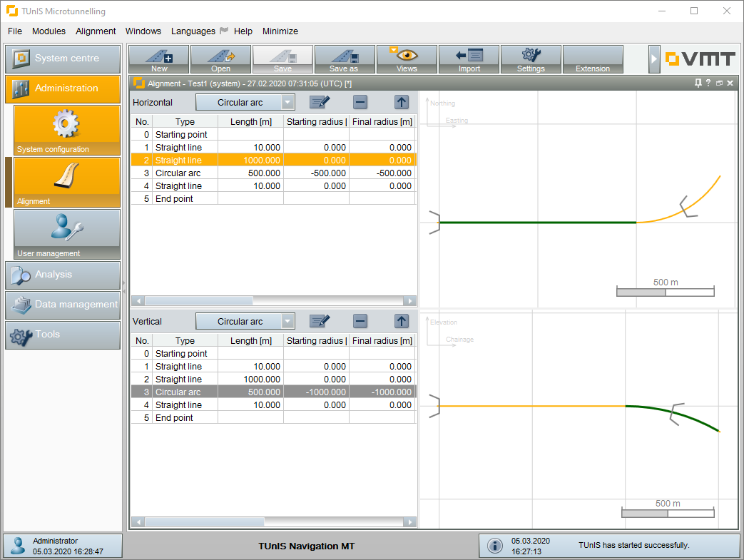Click the Horizontal edit element pencil icon
The image size is (744, 560).
pos(320,102)
